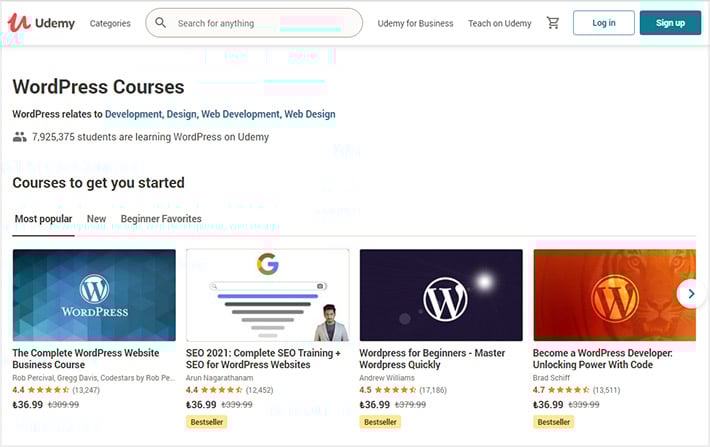Click the search magnifier icon
The image size is (710, 447).
(160, 23)
